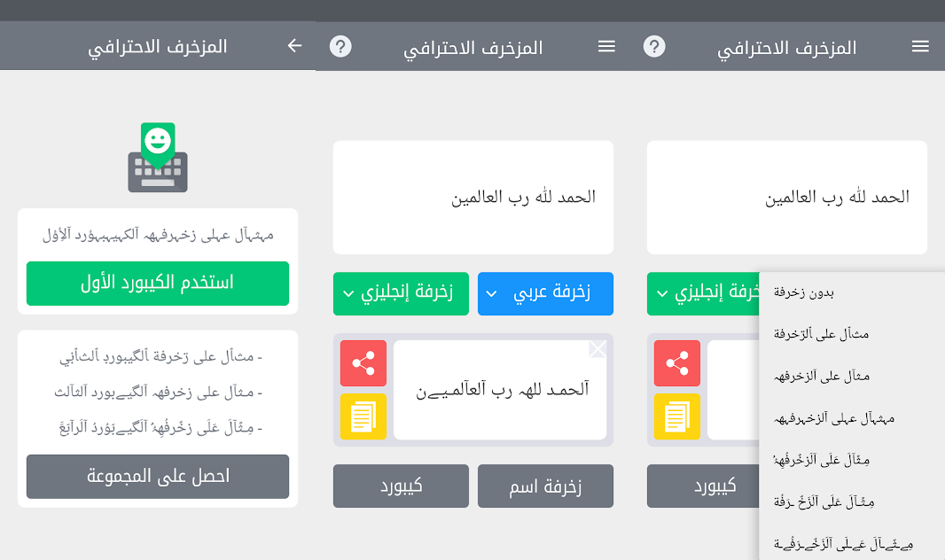Expand the blue زخرفة عربي dropdown
The image size is (945, 560).
[545, 294]
